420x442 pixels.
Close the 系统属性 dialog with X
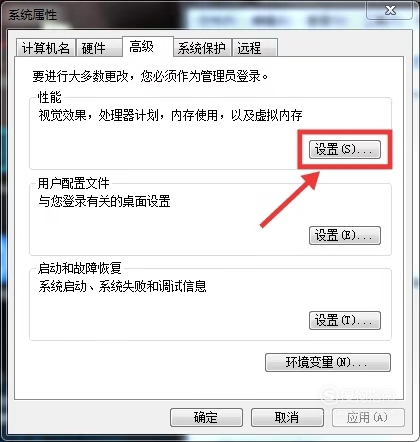[390, 10]
